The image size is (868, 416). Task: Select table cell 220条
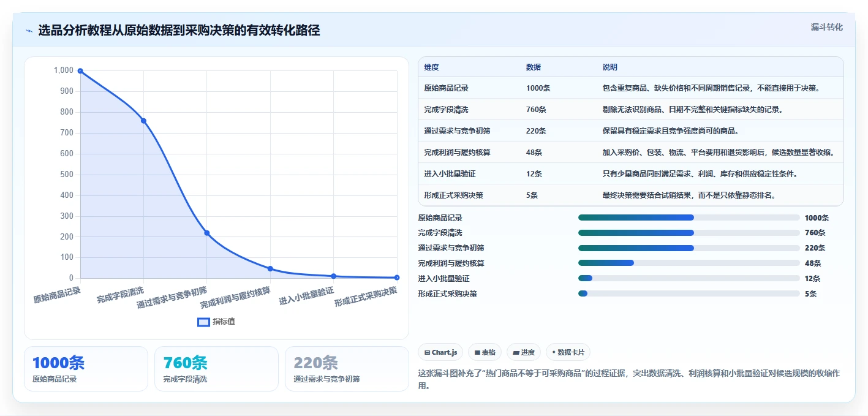[536, 131]
